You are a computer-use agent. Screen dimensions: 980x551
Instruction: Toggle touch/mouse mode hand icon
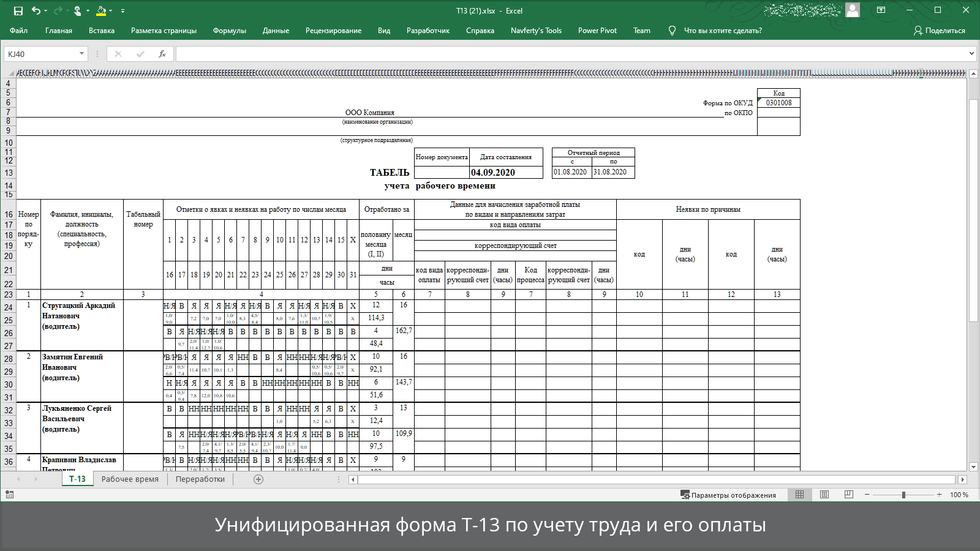[77, 11]
